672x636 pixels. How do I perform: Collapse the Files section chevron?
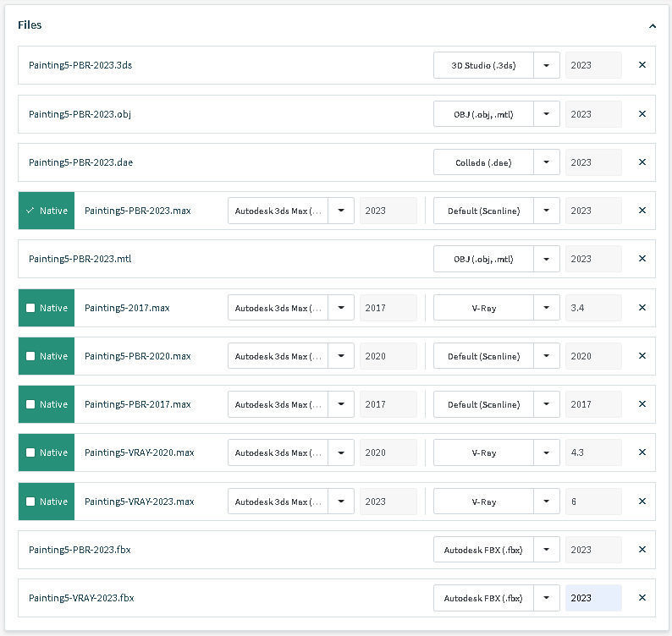coord(653,26)
